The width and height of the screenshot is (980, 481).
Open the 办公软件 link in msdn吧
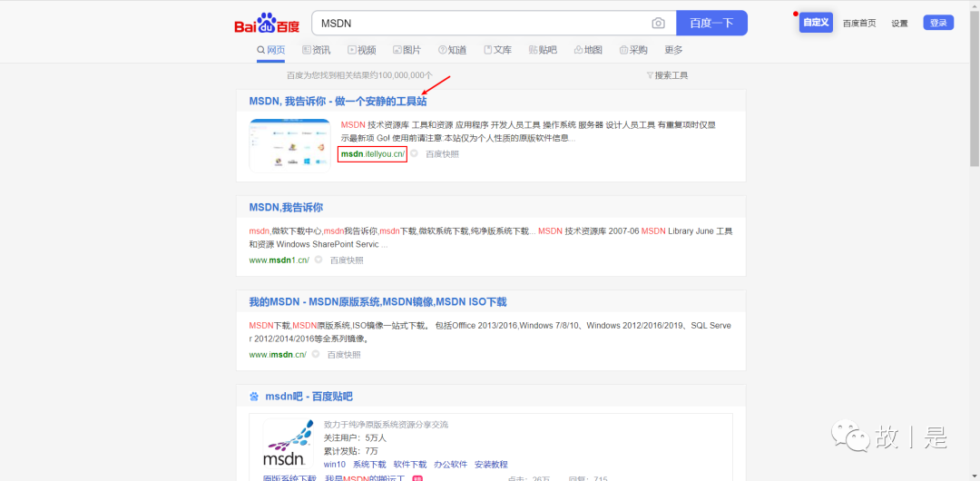pyautogui.click(x=451, y=465)
